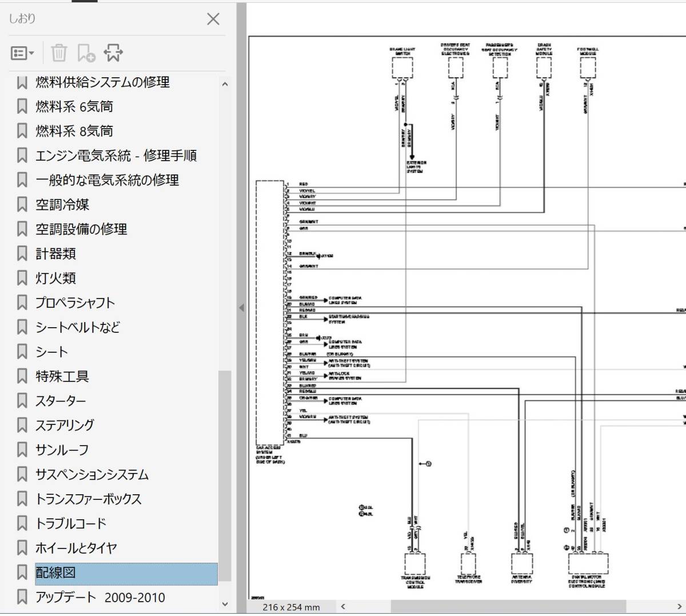
Task: Click bookmark ribbon icon beside 配線図
Action: coord(22,573)
